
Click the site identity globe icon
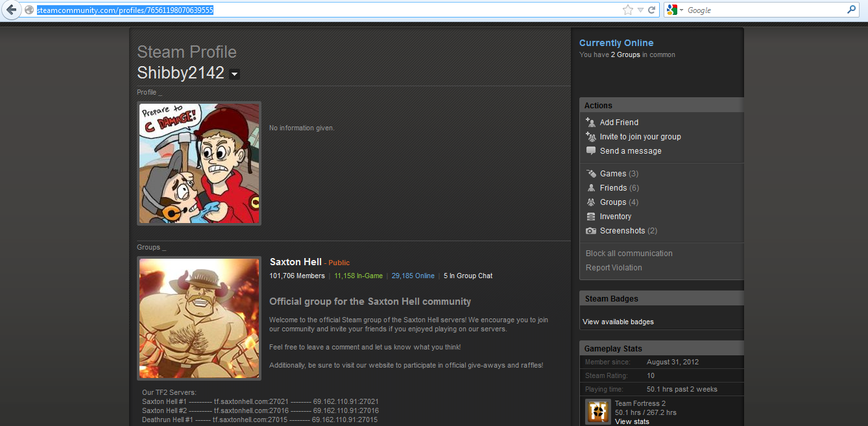(x=29, y=10)
